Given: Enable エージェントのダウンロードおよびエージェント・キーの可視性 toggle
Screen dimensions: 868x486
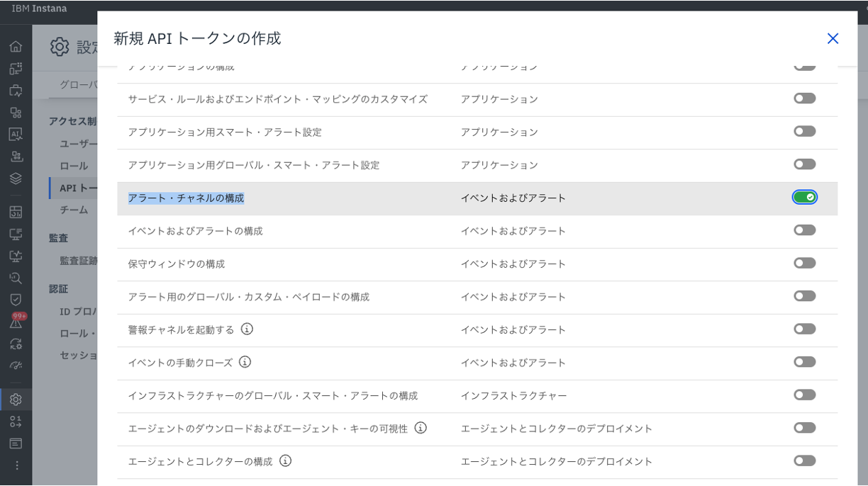Looking at the screenshot, I should tap(805, 428).
